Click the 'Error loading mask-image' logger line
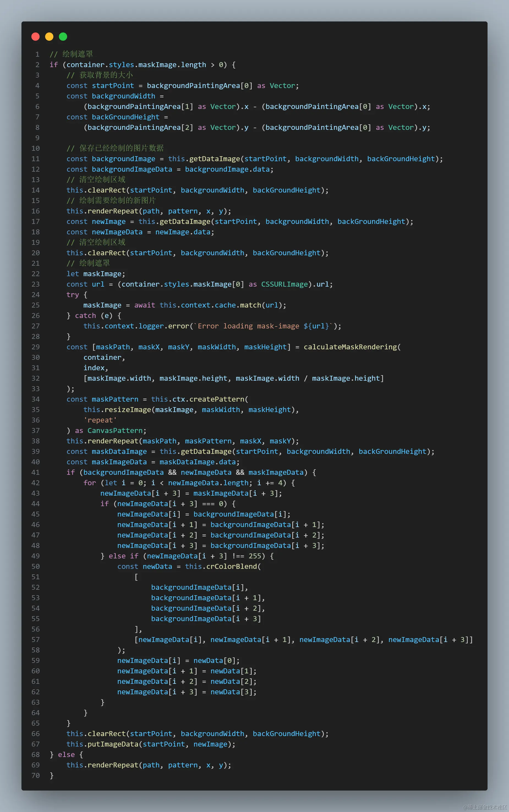 [x=212, y=326]
